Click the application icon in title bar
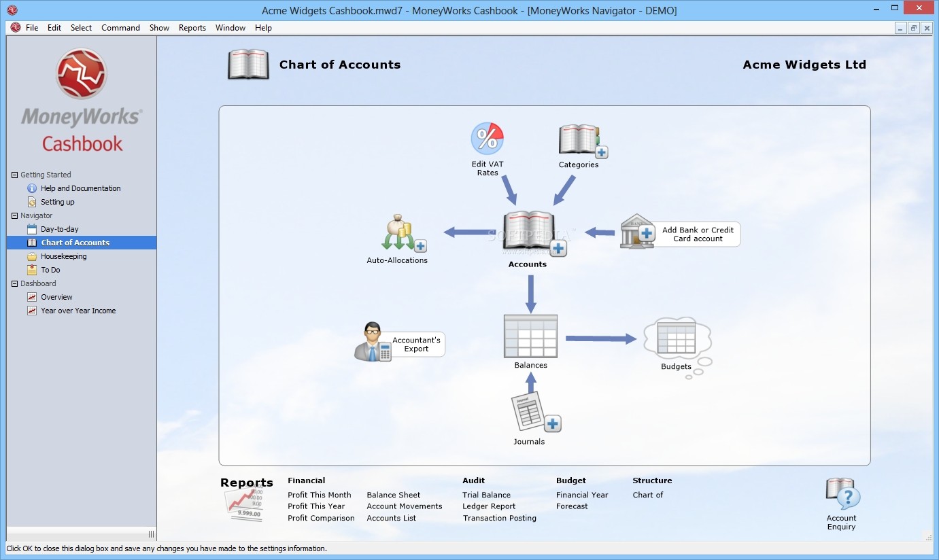 click(12, 10)
